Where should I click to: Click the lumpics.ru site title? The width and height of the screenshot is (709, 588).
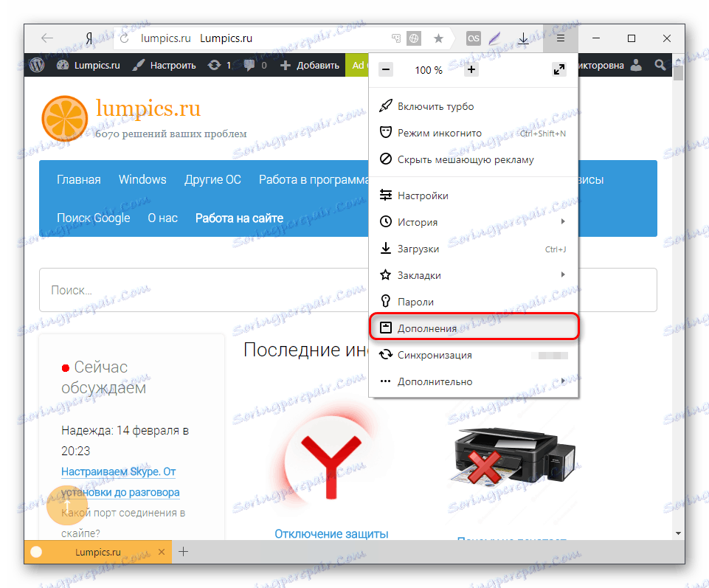[x=148, y=108]
